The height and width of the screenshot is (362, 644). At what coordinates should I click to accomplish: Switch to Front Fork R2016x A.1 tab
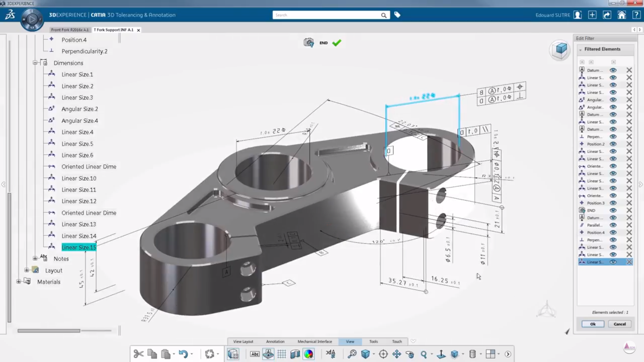coord(70,30)
